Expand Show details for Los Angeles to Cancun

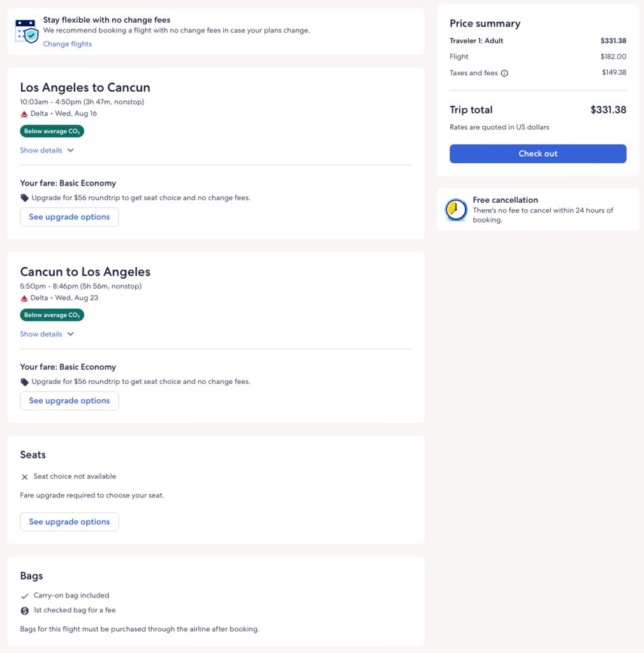(x=47, y=150)
